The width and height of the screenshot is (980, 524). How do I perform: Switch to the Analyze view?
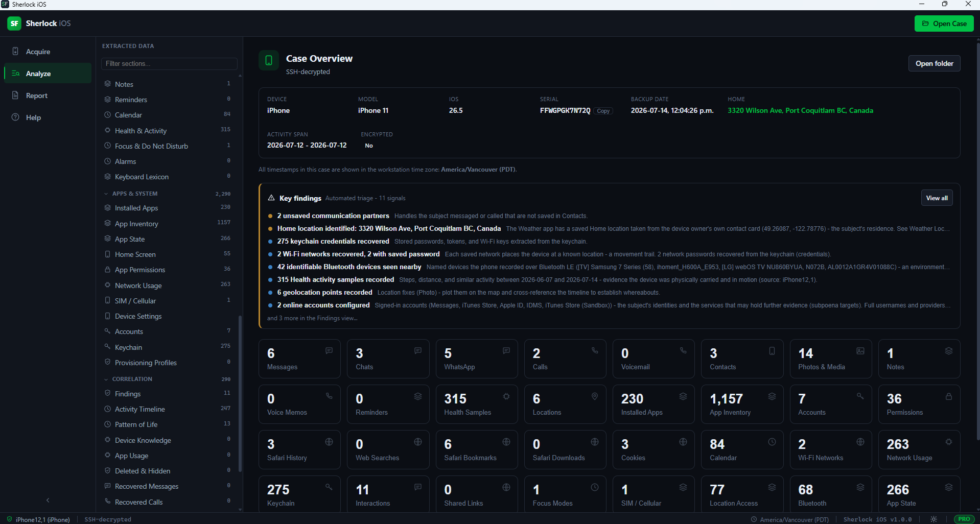coord(48,74)
